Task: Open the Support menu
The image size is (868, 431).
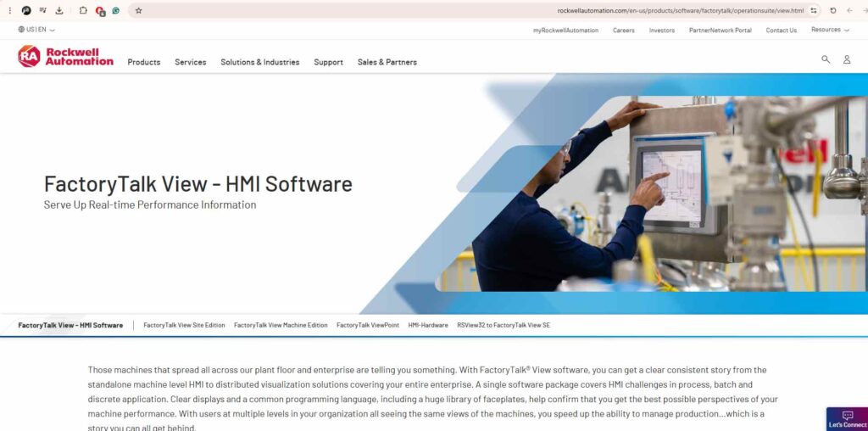Action: click(328, 62)
